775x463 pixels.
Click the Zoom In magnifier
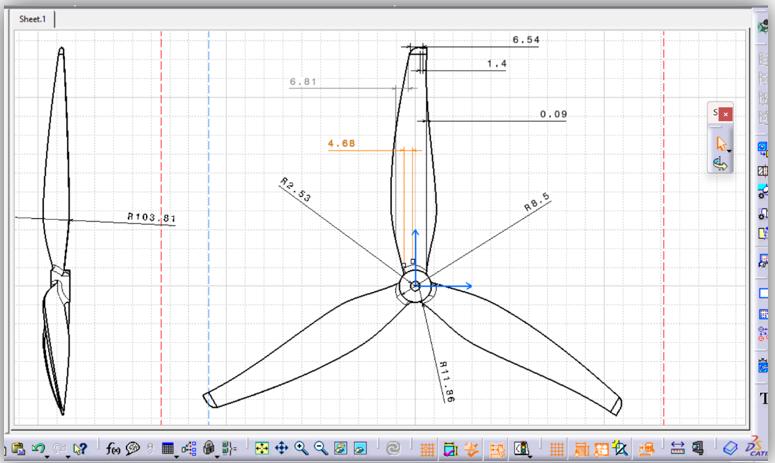[301, 448]
